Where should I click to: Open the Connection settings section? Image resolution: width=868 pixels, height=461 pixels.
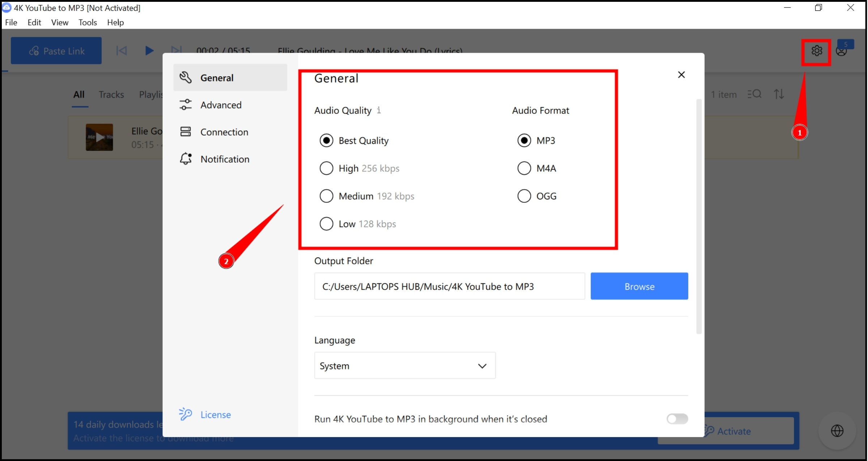point(224,132)
